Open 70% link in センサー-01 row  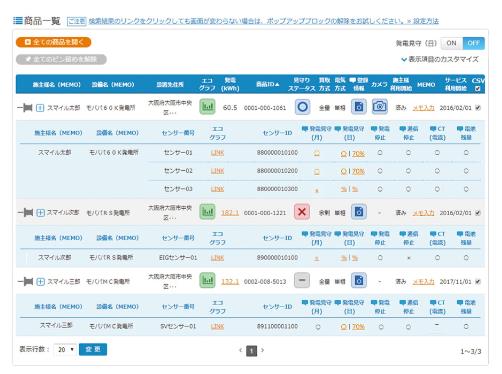358,154
